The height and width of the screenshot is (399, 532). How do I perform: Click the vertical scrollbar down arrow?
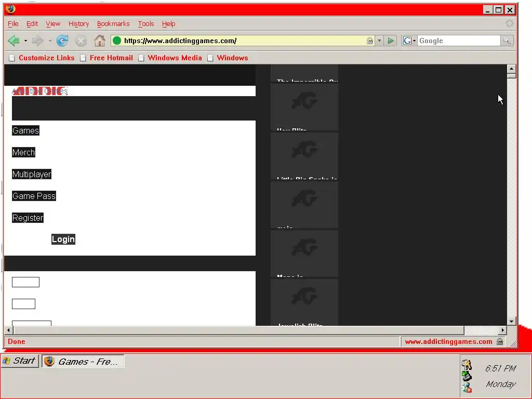pyautogui.click(x=511, y=321)
